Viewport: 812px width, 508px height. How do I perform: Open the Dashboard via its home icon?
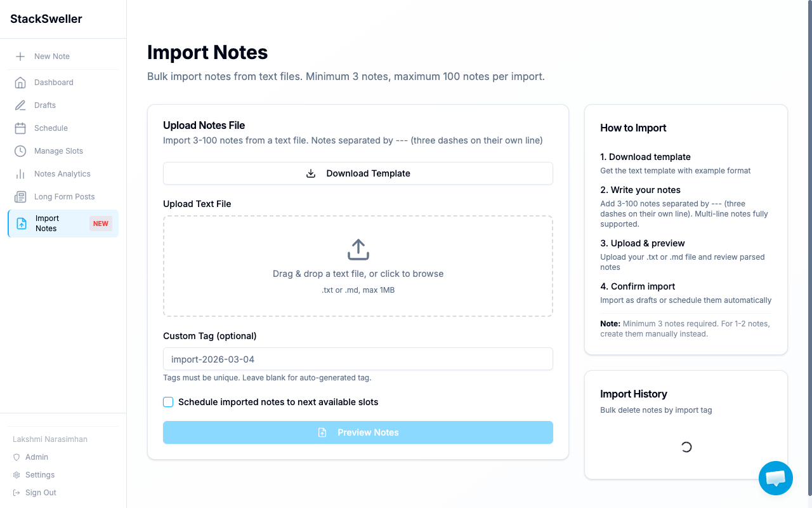(x=20, y=82)
